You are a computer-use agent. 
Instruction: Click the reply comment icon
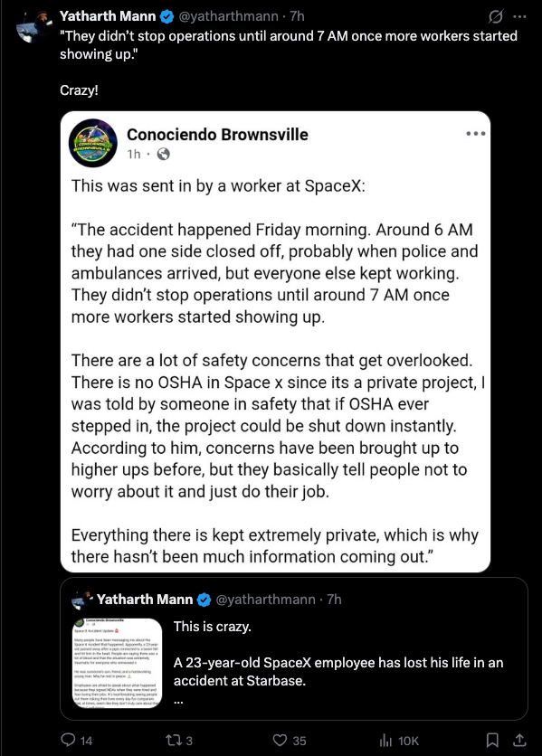(68, 740)
